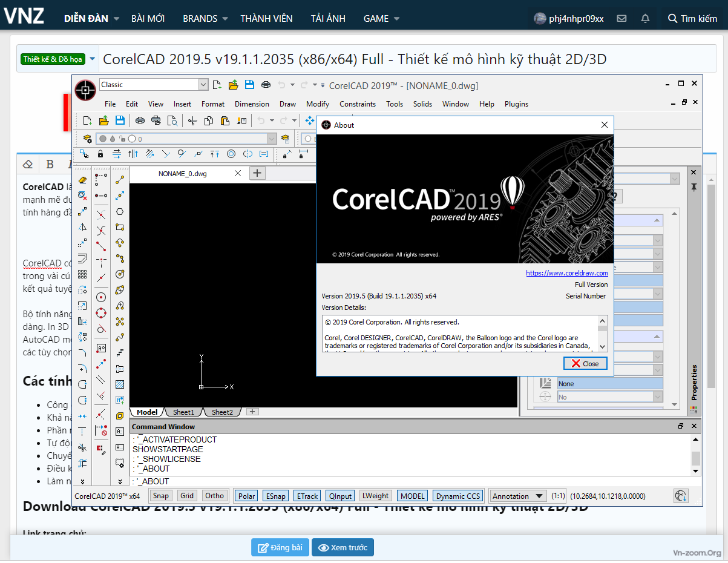Screen dimensions: 728x563
Task: Open the Dimension menu
Action: (x=252, y=104)
